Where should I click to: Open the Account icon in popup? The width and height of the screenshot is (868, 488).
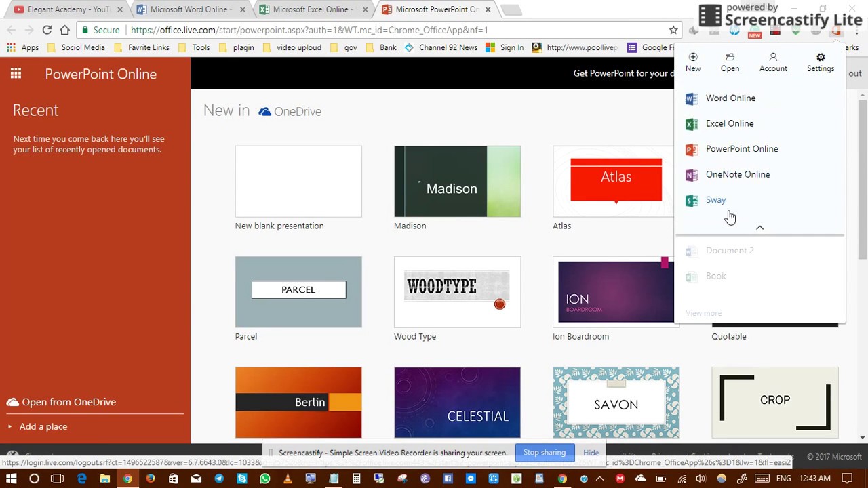[x=773, y=62]
